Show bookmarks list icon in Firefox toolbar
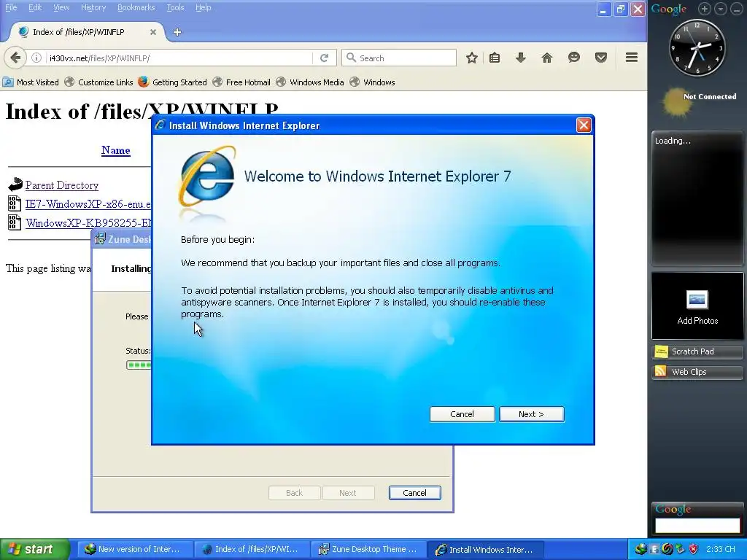This screenshot has height=560, width=747. tap(495, 58)
